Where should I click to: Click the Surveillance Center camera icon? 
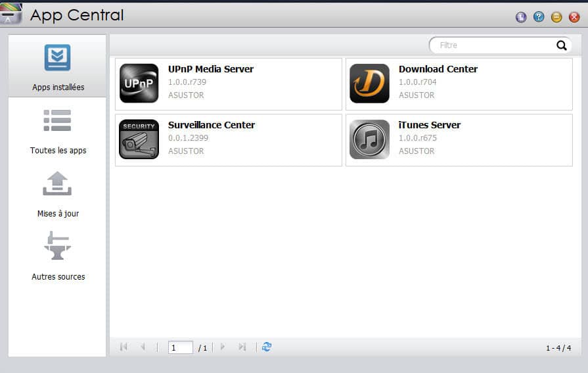(x=139, y=139)
